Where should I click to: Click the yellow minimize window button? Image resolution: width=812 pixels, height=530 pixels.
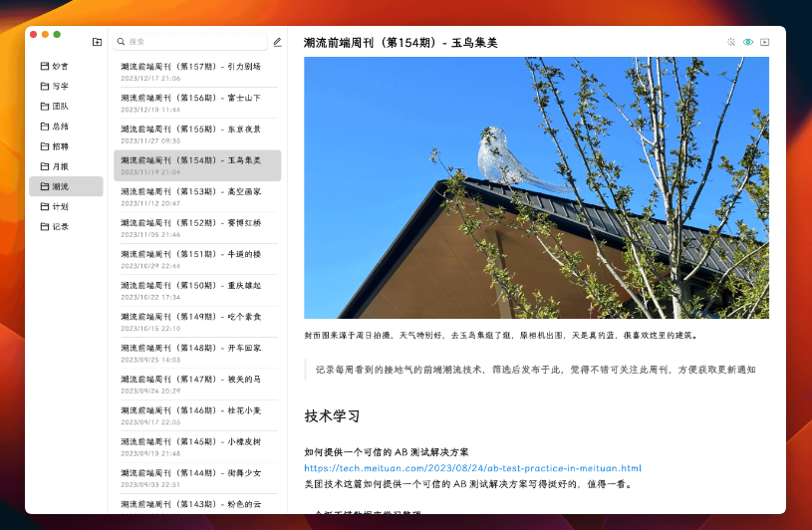tap(45, 34)
